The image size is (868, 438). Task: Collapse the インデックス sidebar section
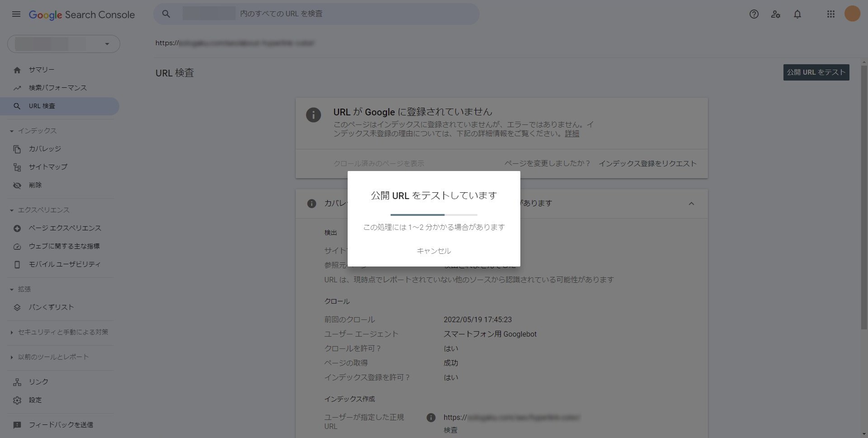pyautogui.click(x=12, y=131)
